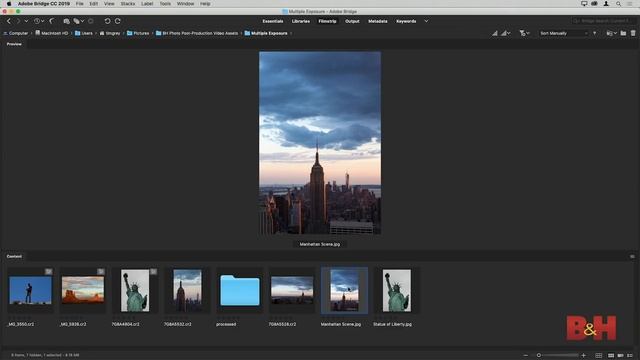Click the Manhattan Scene.jpg preview caption
Image resolution: width=640 pixels, height=360 pixels.
[320, 244]
